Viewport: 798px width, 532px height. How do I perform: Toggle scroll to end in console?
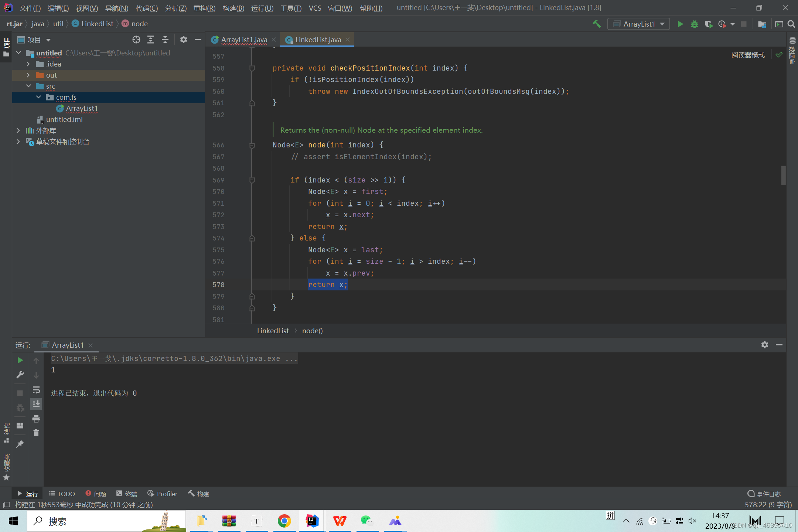click(x=36, y=404)
